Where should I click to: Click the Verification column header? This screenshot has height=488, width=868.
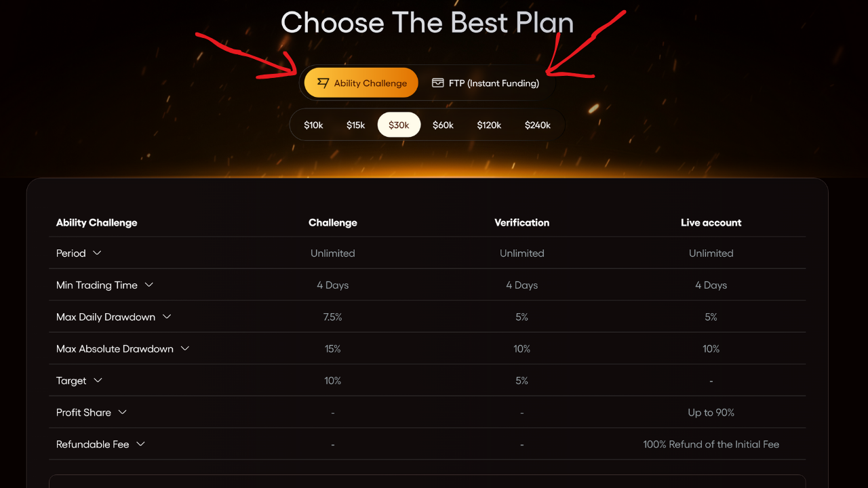[521, 222]
